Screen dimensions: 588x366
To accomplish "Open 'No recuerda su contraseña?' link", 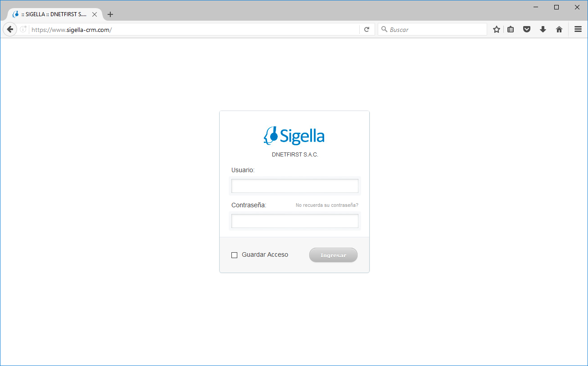I will [x=327, y=205].
